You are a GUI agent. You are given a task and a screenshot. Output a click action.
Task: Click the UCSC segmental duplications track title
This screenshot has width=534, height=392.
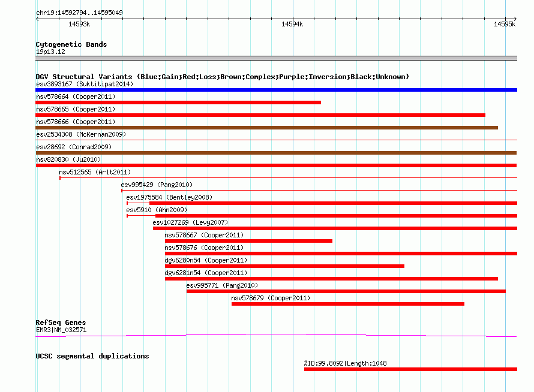[92, 356]
